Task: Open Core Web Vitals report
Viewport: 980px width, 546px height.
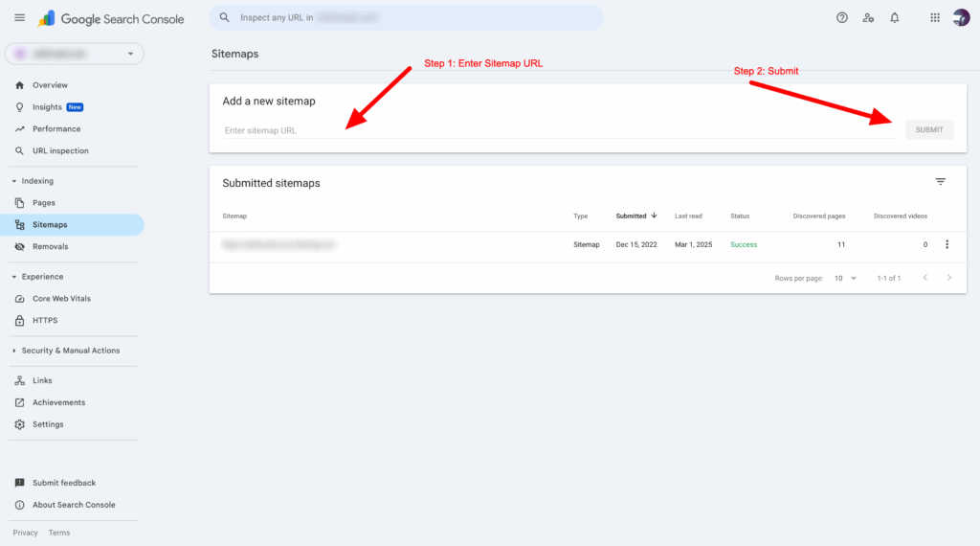Action: coord(61,298)
